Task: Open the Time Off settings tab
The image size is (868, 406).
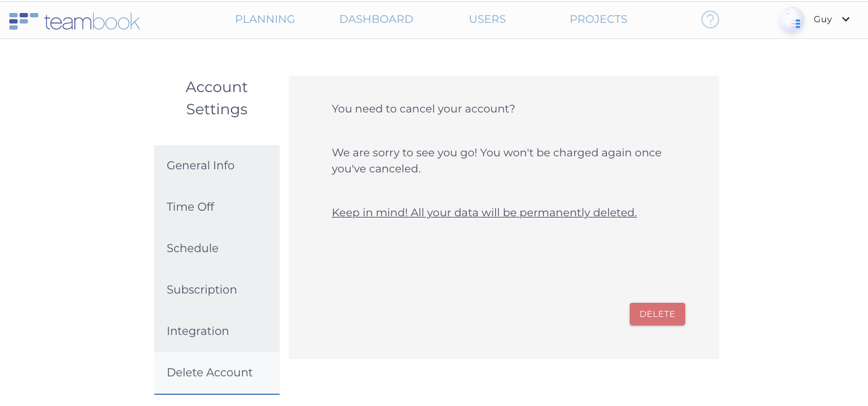Action: [x=190, y=207]
